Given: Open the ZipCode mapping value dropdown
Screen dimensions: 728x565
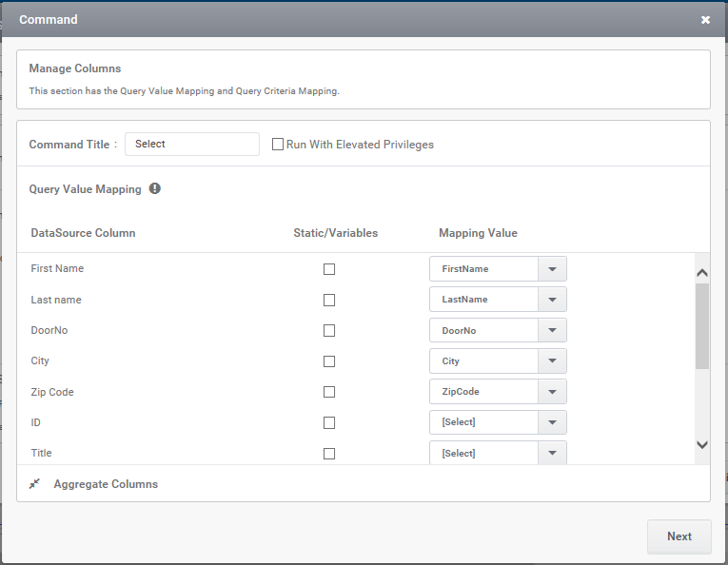Looking at the screenshot, I should [x=498, y=392].
